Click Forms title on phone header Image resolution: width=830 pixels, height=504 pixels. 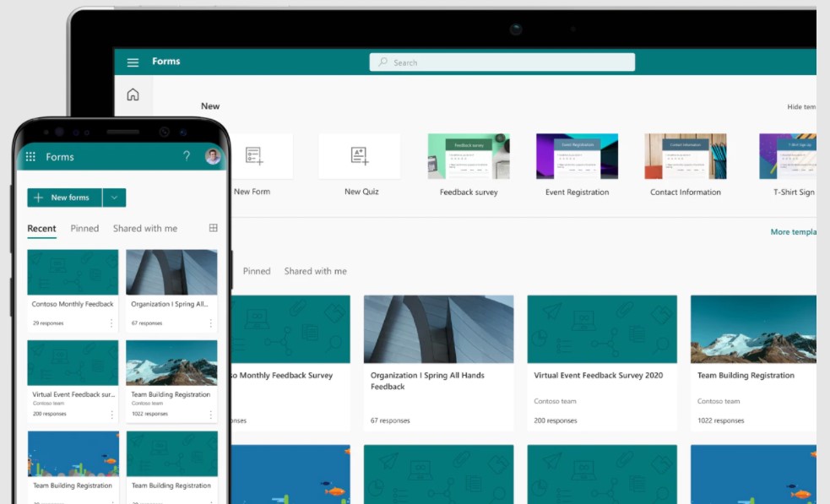(x=60, y=157)
